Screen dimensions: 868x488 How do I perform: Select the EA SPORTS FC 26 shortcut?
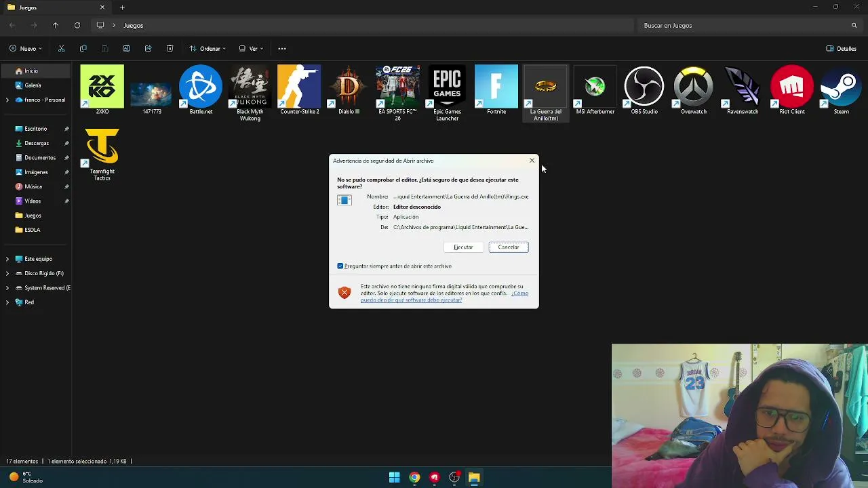coord(398,93)
